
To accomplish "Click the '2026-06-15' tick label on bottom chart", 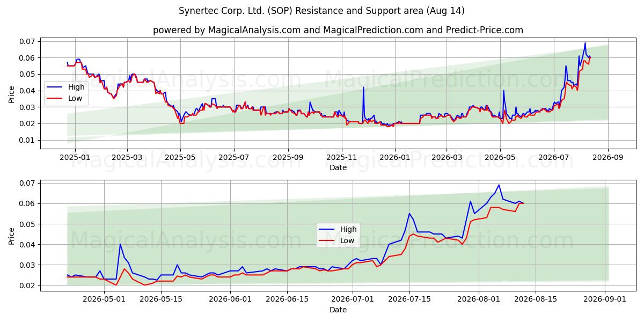I will [287, 299].
